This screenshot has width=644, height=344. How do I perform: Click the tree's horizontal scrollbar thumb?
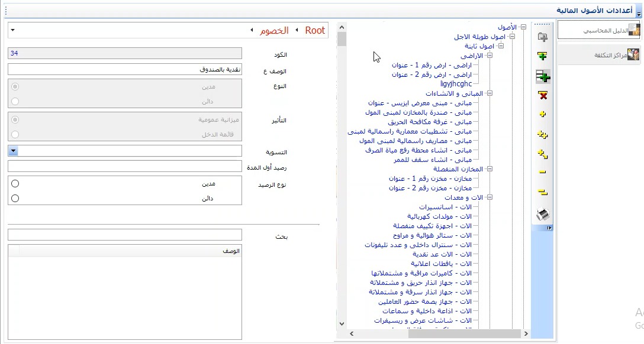[465, 334]
